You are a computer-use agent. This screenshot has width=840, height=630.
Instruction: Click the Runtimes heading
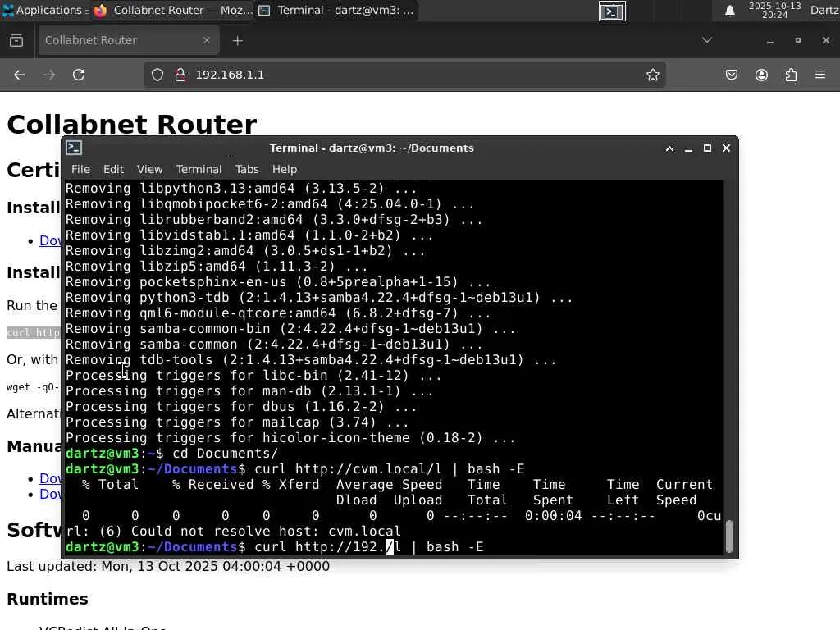click(x=47, y=599)
